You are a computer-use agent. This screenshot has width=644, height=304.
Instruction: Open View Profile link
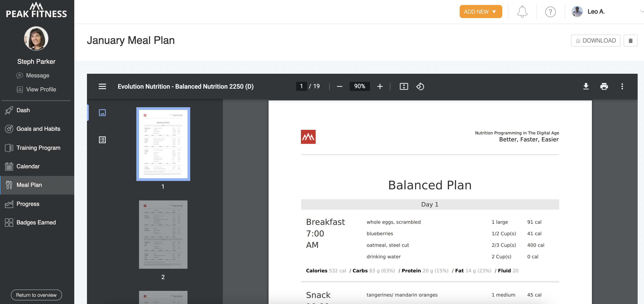tap(36, 89)
